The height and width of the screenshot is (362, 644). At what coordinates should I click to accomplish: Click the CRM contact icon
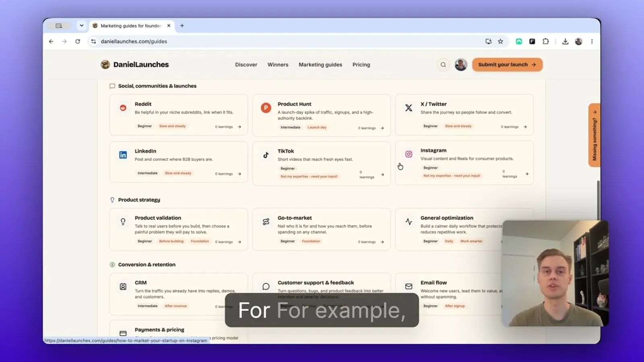[x=123, y=286]
